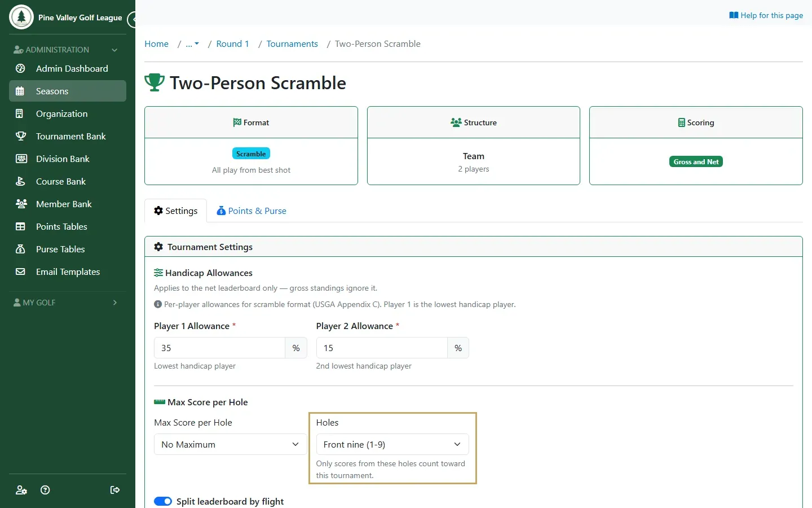Click the Tournament Bank trophy icon
The image size is (812, 508).
tap(20, 136)
